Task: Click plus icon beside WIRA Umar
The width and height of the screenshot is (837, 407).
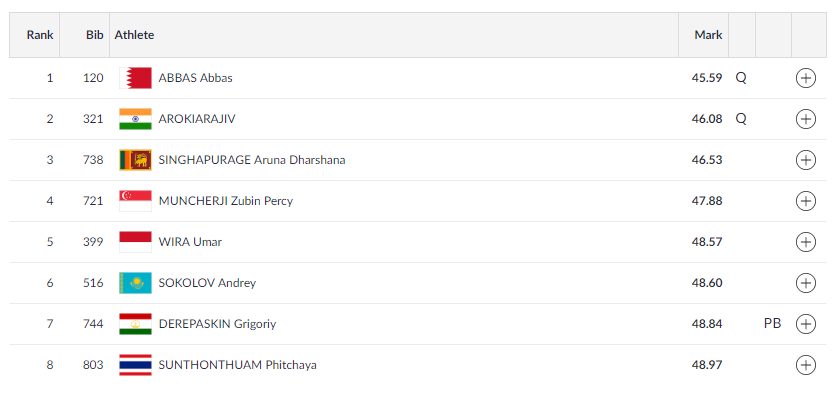Action: (x=805, y=242)
